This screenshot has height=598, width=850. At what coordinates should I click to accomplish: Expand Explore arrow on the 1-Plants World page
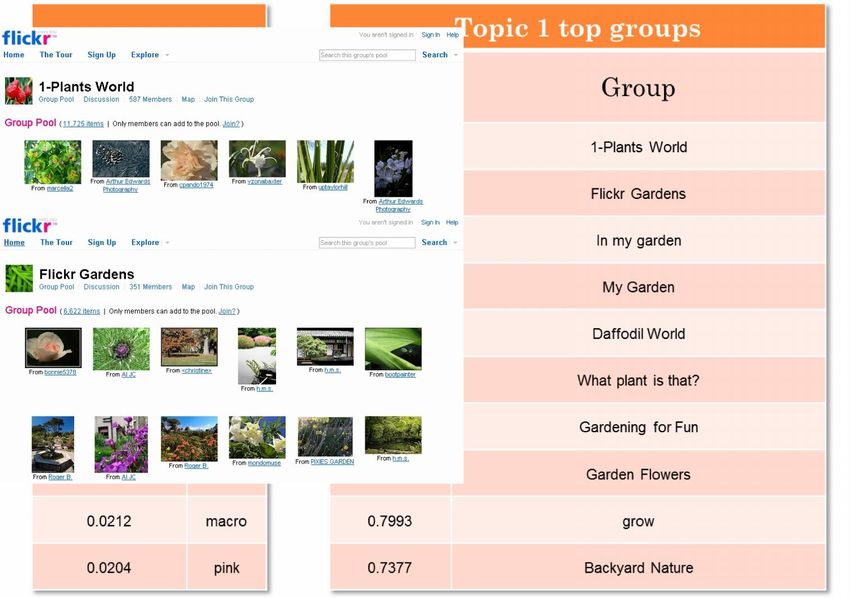167,55
